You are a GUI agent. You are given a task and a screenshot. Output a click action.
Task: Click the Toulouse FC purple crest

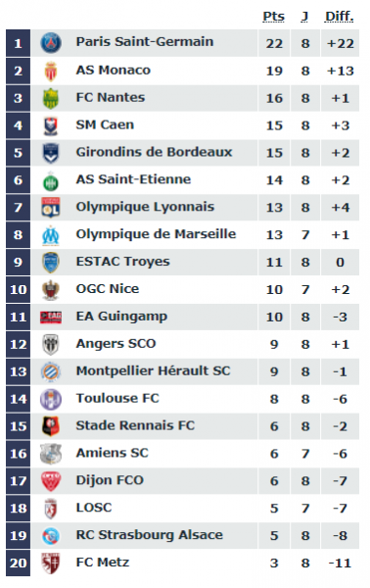click(x=51, y=399)
